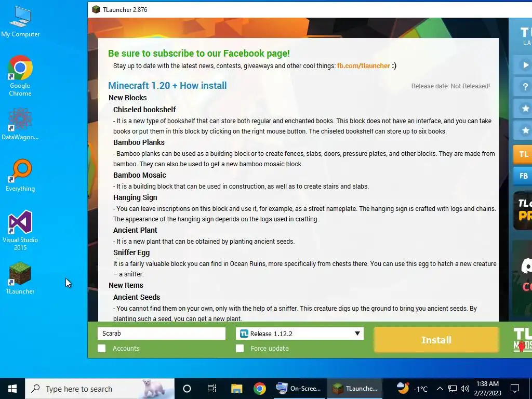532x399 pixels.
Task: Click the 'Hanging Sign' heading
Action: pos(135,197)
